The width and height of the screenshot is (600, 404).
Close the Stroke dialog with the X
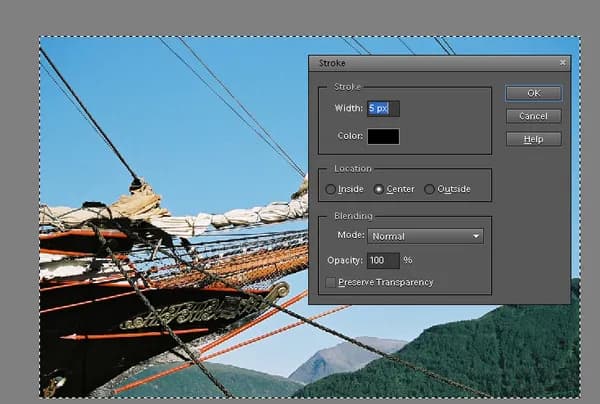[563, 62]
